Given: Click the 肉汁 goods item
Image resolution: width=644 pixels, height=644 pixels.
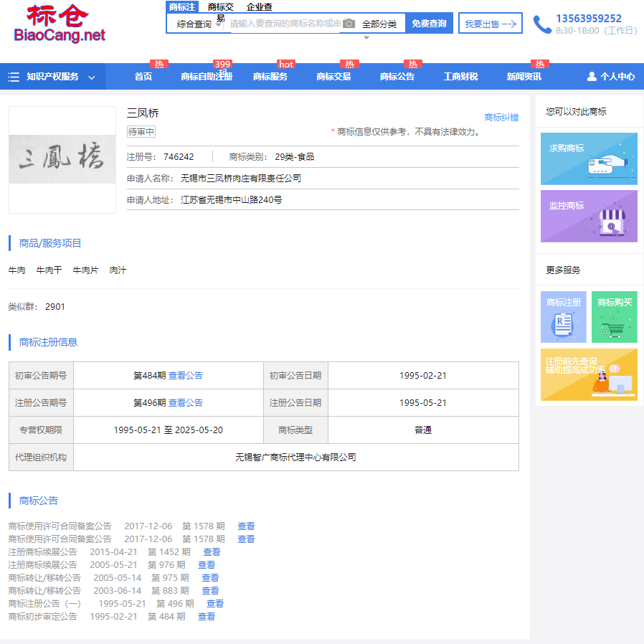Looking at the screenshot, I should [x=118, y=270].
